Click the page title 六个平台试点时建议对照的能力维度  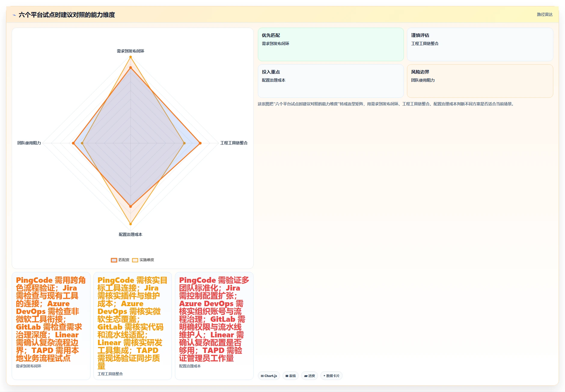tap(67, 15)
